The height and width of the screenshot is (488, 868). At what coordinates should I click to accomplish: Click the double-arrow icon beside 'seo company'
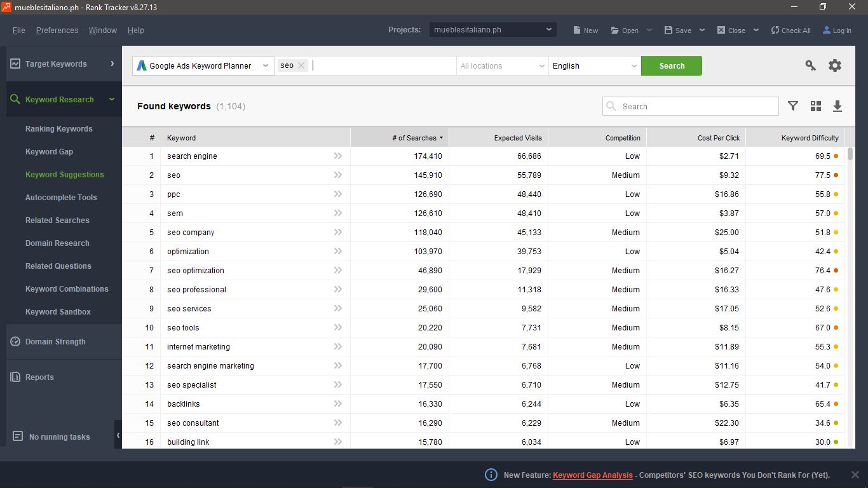tap(338, 232)
